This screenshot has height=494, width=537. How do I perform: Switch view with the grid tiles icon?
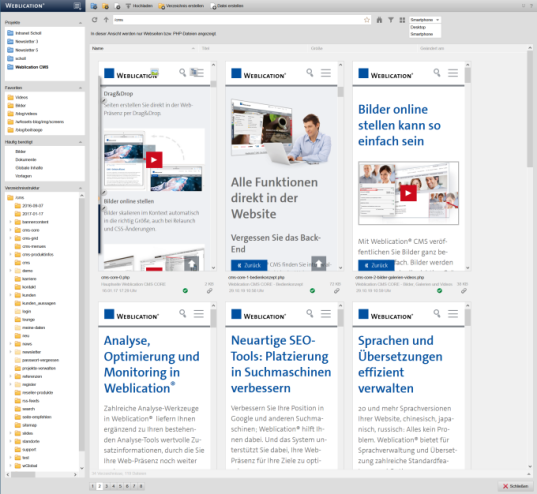click(402, 20)
